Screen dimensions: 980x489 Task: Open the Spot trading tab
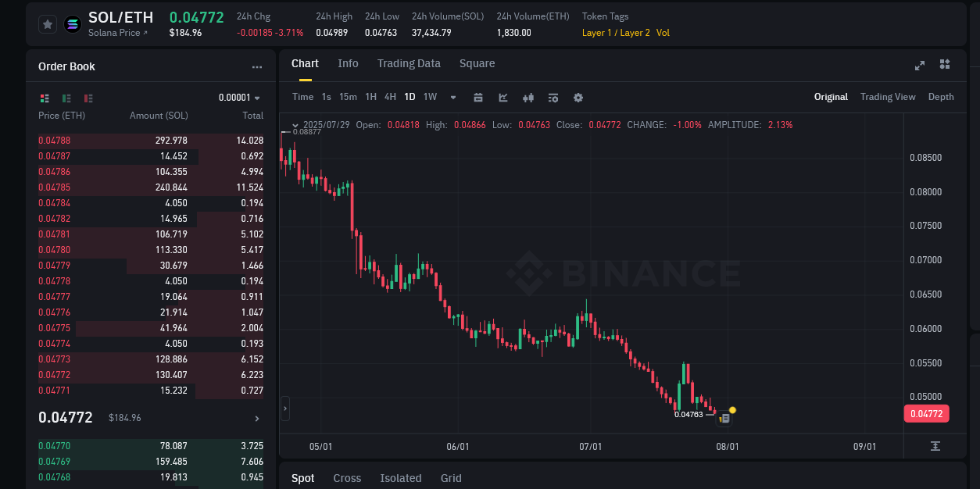tap(302, 478)
